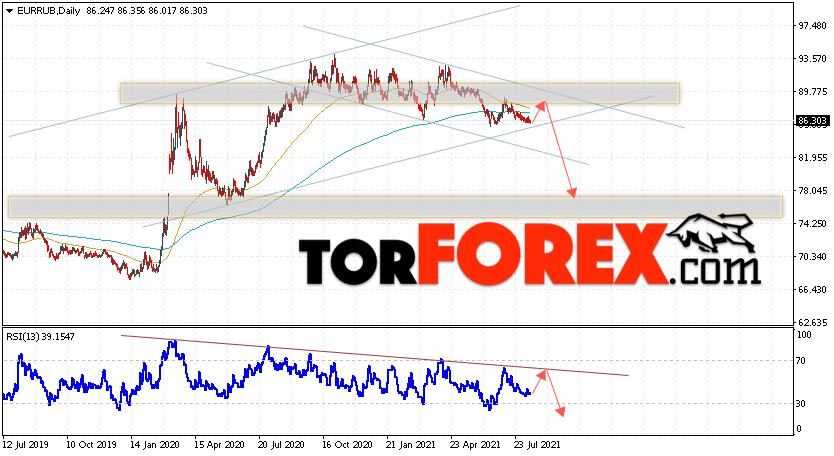Viewport: 834px width, 456px height.
Task: Select the 14 Jan 2020 date label
Action: 155,444
